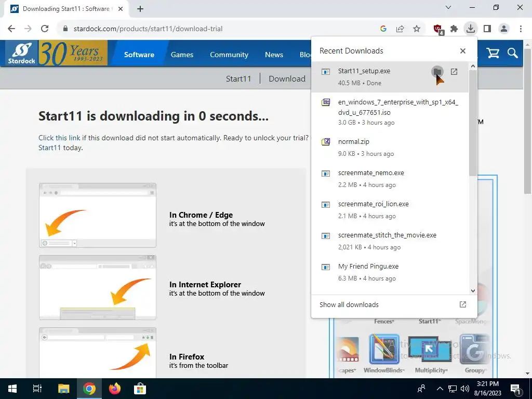Open File Explorer from taskbar
532x399 pixels.
coord(63,389)
